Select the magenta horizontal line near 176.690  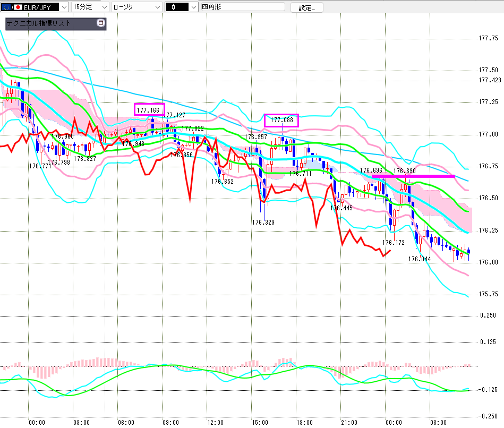tap(413, 176)
